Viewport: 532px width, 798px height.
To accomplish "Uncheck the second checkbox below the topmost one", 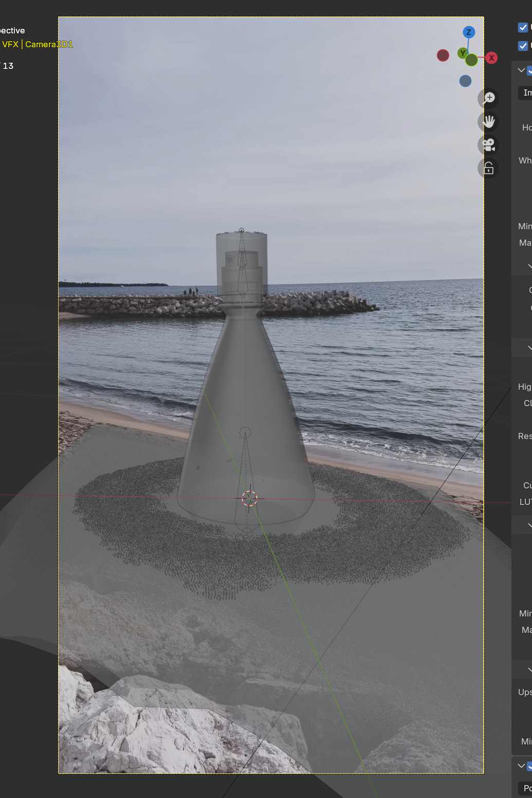I will [523, 46].
